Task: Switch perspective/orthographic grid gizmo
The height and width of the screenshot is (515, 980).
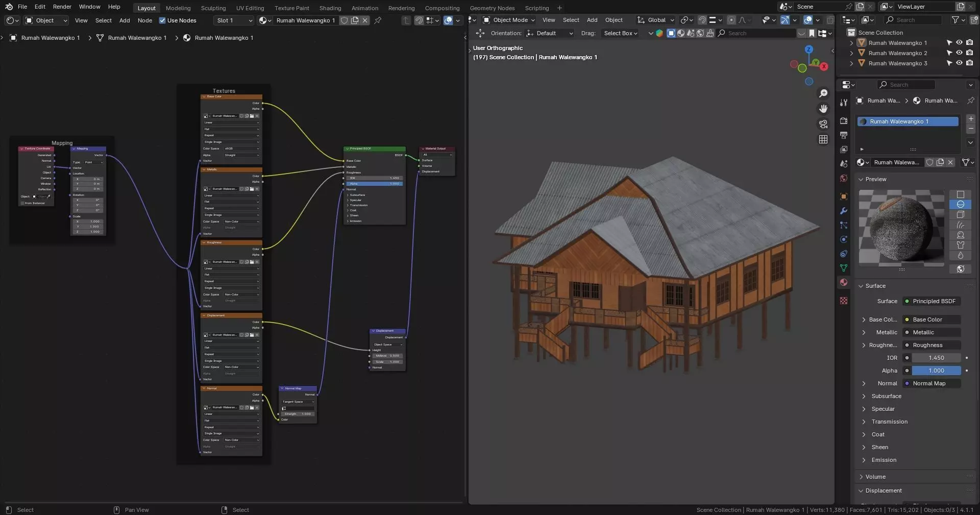Action: click(x=823, y=139)
